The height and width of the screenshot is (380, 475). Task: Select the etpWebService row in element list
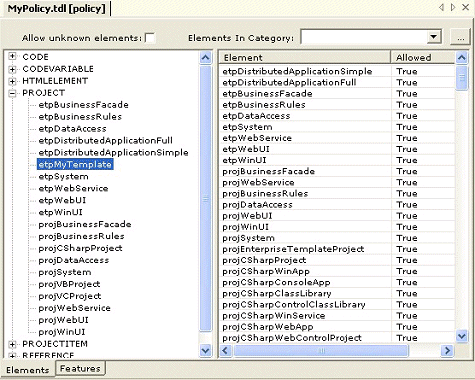coord(337,138)
